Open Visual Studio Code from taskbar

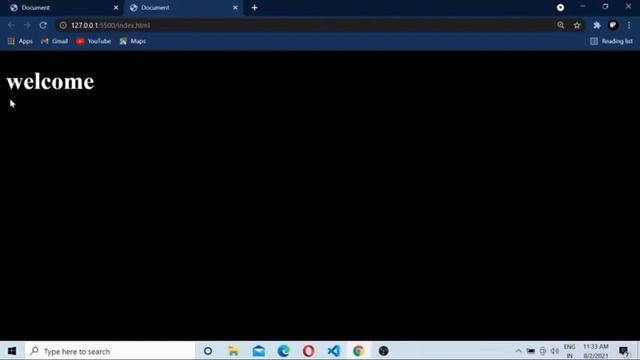[x=333, y=351]
